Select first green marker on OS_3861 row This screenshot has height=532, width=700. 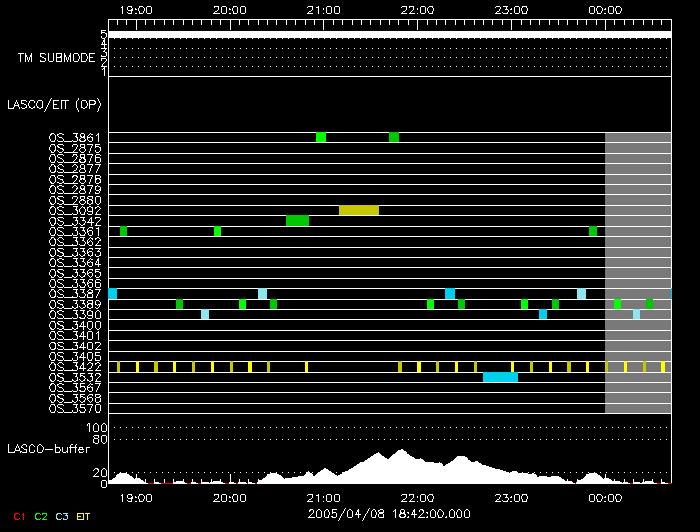tap(321, 137)
